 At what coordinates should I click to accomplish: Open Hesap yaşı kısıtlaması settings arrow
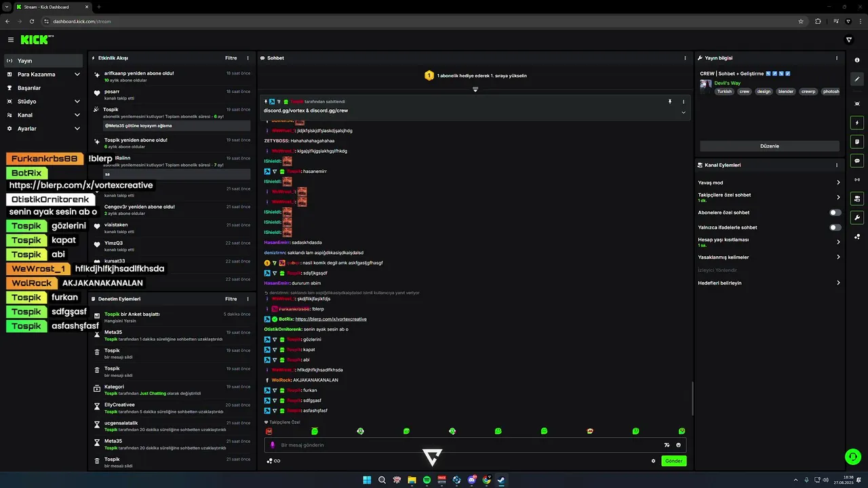838,242
